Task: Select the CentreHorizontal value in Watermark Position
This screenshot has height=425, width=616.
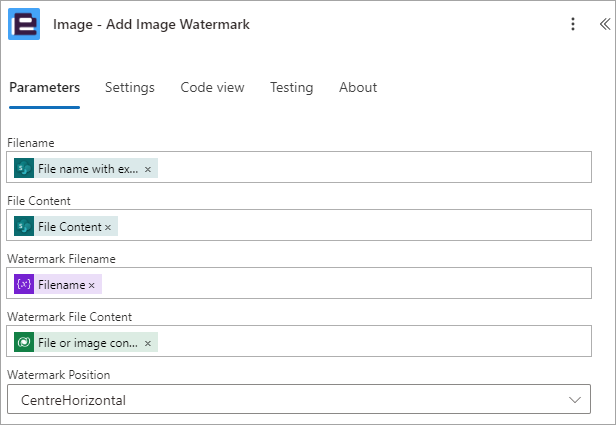Action: 73,400
